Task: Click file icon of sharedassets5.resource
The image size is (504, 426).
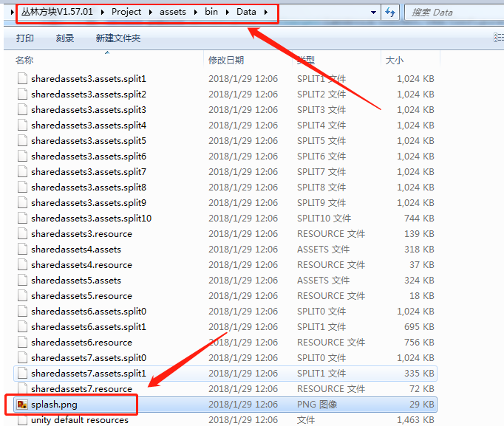Action: coord(21,296)
